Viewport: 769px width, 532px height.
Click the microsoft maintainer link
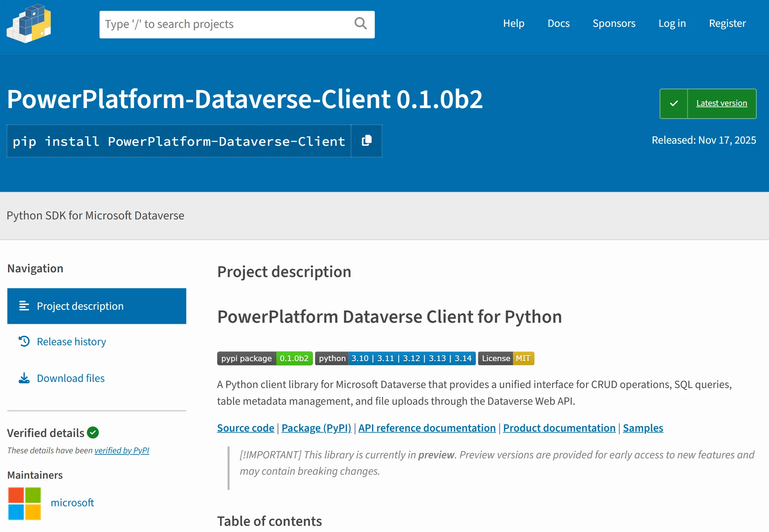pyautogui.click(x=72, y=502)
